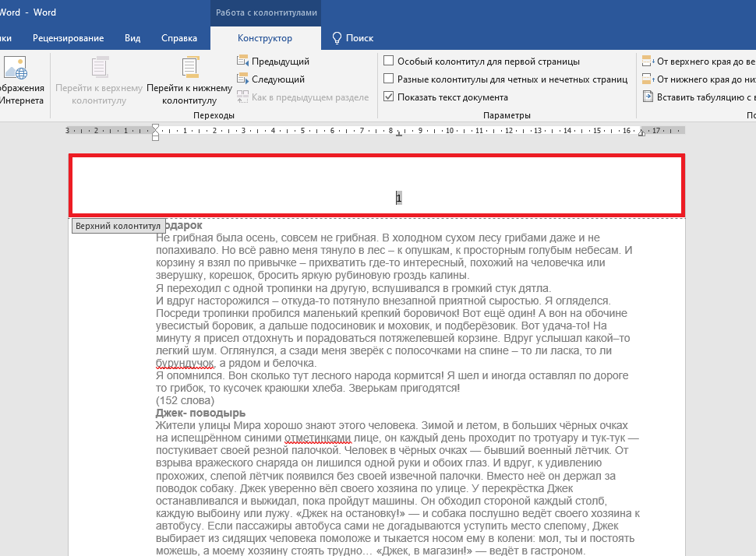Click the Insert alignment tab icon
This screenshot has height=556, width=756.
(x=648, y=97)
